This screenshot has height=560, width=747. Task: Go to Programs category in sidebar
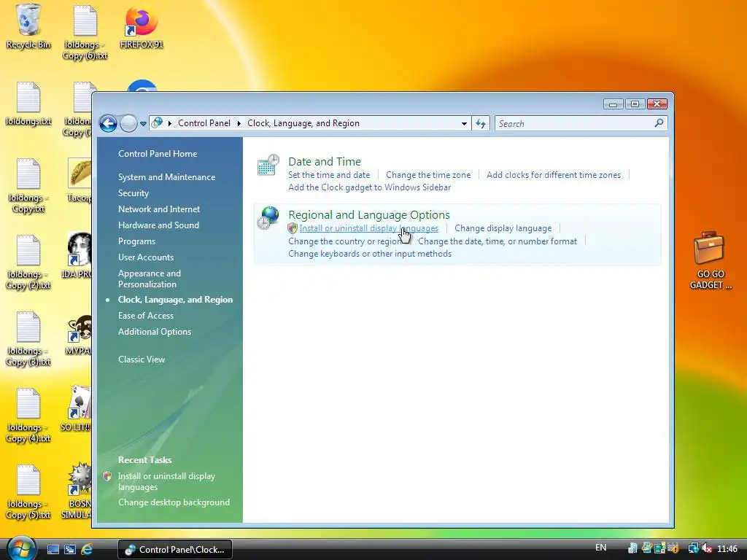click(136, 241)
